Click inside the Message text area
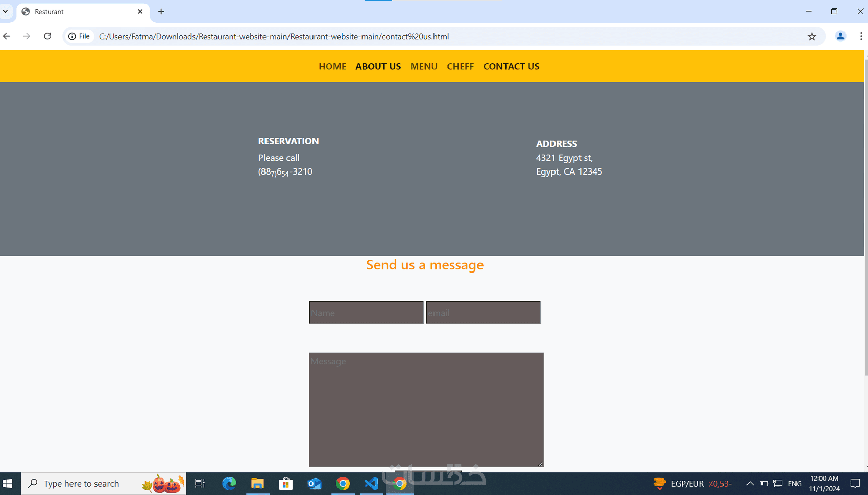The width and height of the screenshot is (868, 495). pyautogui.click(x=426, y=409)
